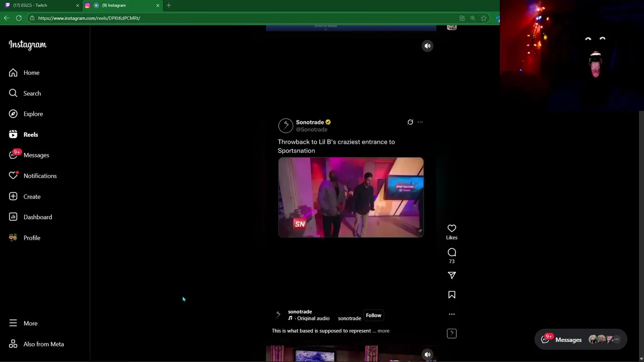Click the Profile avatar icon in the sidebar
The width and height of the screenshot is (644, 362).
pos(13,238)
